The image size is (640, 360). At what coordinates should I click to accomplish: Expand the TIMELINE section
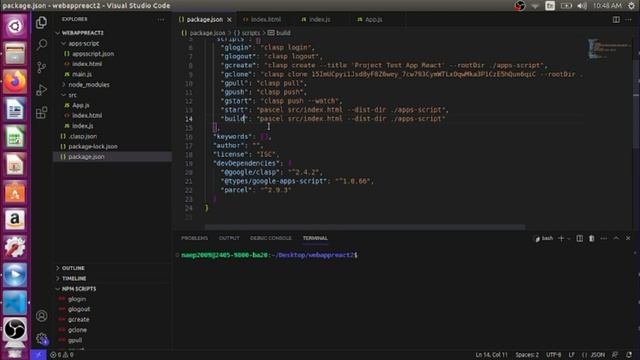pyautogui.click(x=74, y=278)
